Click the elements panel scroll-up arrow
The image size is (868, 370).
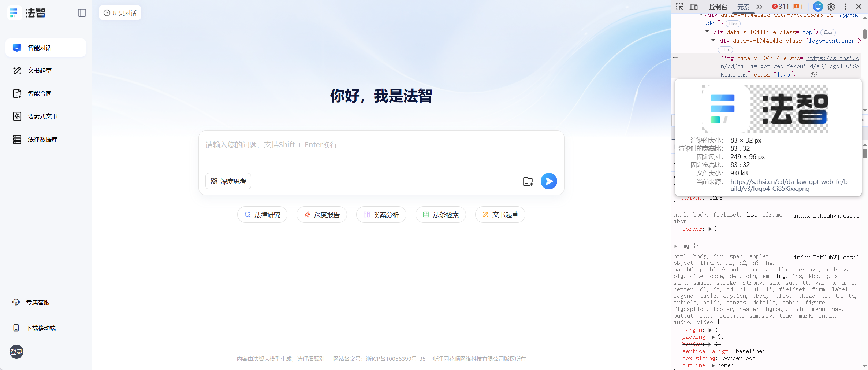[x=865, y=17]
